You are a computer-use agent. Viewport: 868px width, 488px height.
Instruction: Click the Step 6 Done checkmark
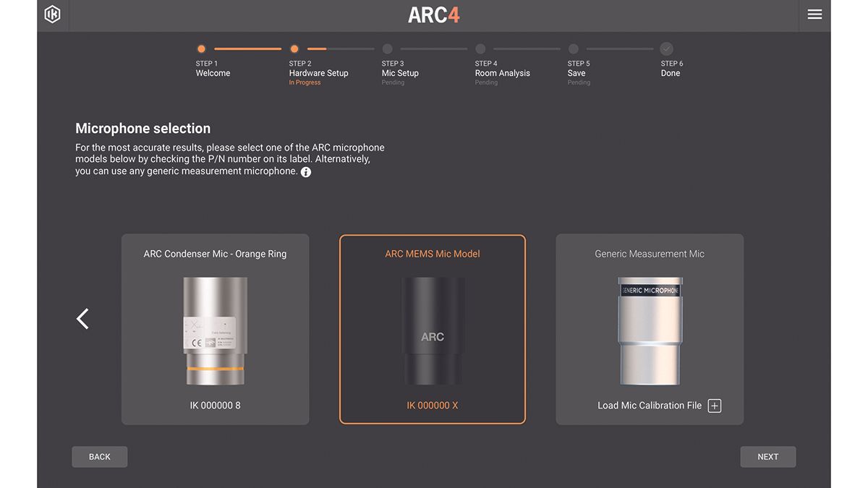(666, 49)
